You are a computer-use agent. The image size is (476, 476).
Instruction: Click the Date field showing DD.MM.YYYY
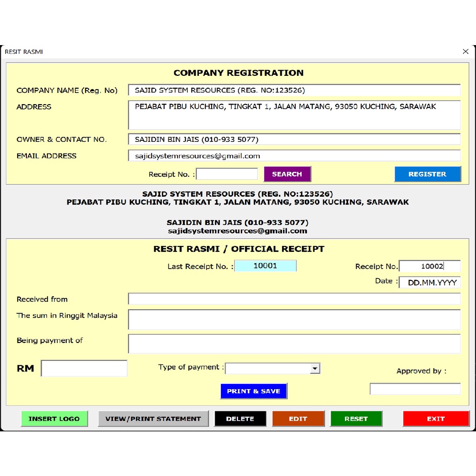(430, 282)
